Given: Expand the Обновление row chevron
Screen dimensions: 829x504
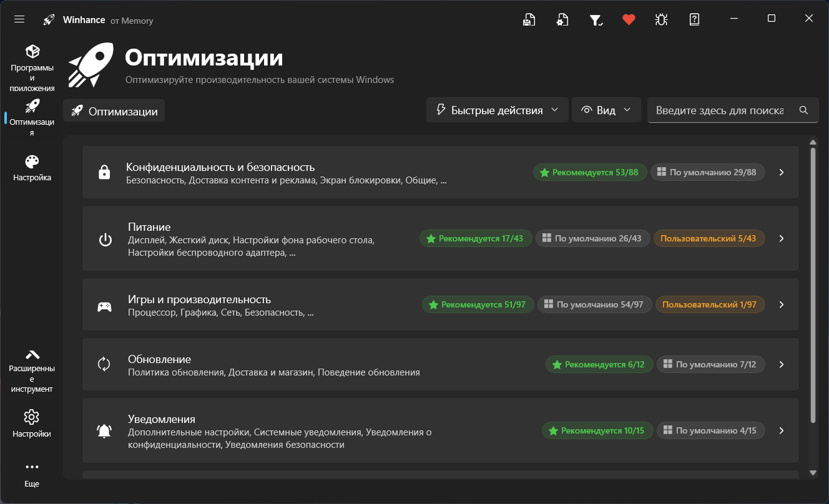Looking at the screenshot, I should (782, 364).
